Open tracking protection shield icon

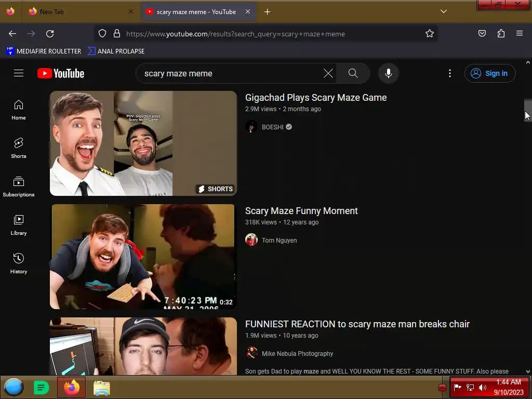102,34
